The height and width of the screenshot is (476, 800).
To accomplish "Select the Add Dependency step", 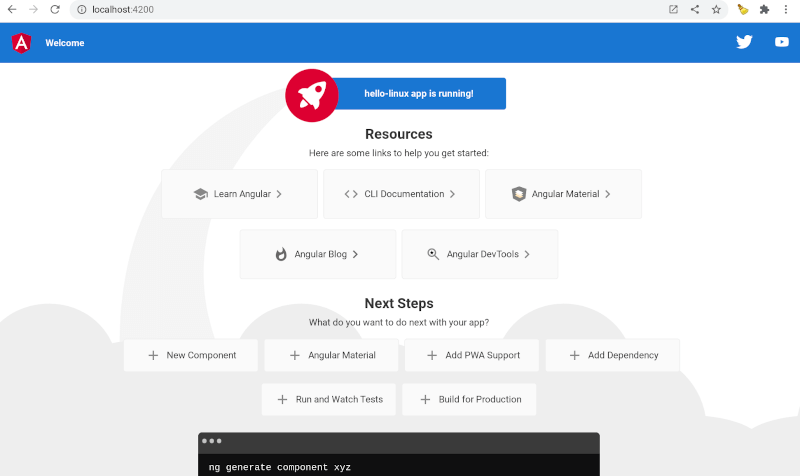I will click(613, 355).
